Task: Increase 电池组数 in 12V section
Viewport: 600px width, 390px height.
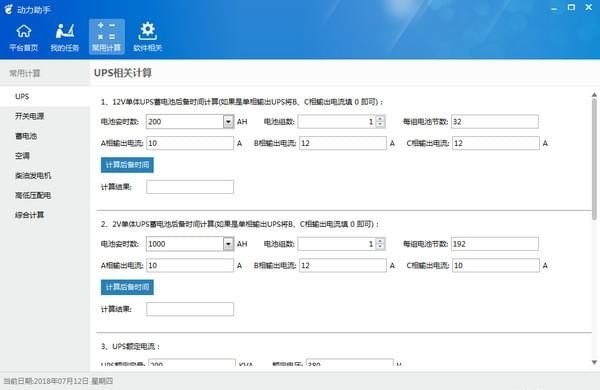Action: [380, 119]
